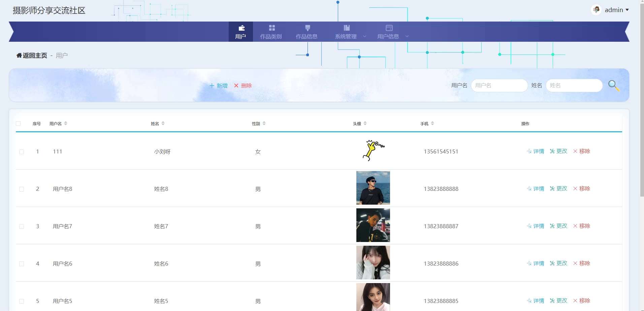Click 移除 text for 用户名5
644x311 pixels.
point(585,301)
